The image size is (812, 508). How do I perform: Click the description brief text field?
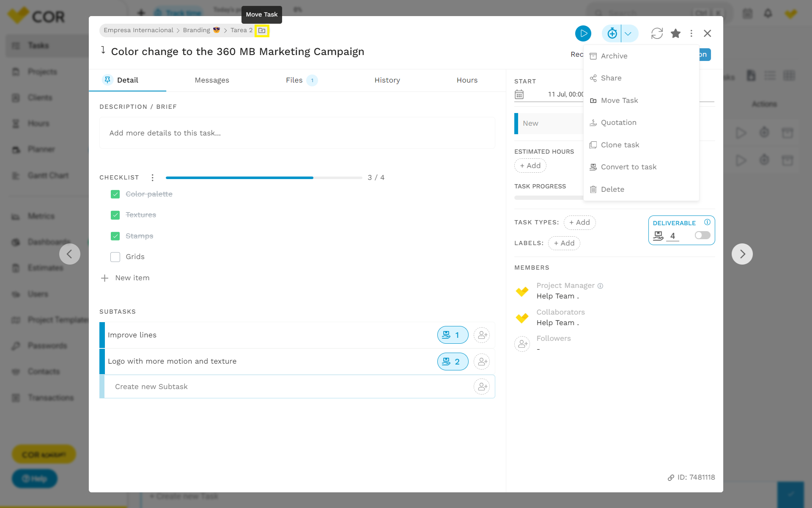click(297, 133)
